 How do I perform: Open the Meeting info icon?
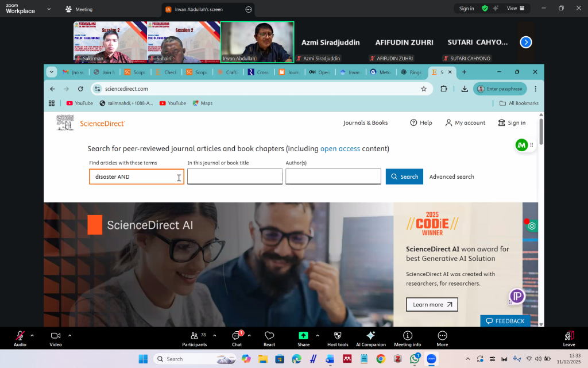[x=407, y=336]
